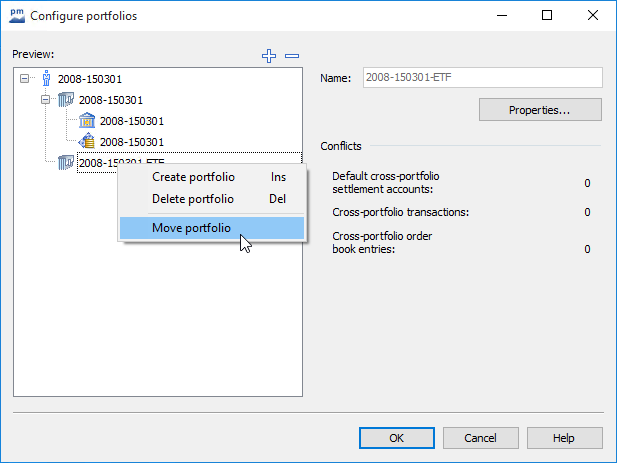Collapse the first portfolio 2008-150301 node
This screenshot has height=463, width=617.
tap(45, 100)
